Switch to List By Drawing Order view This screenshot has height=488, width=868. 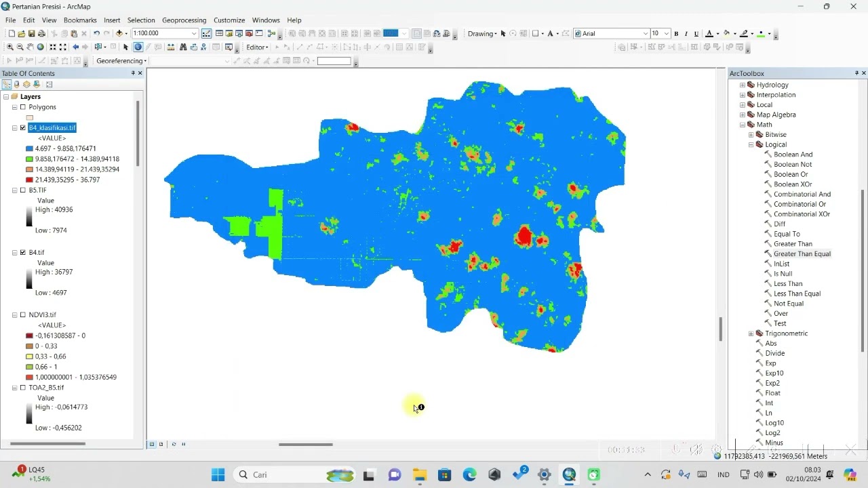7,84
